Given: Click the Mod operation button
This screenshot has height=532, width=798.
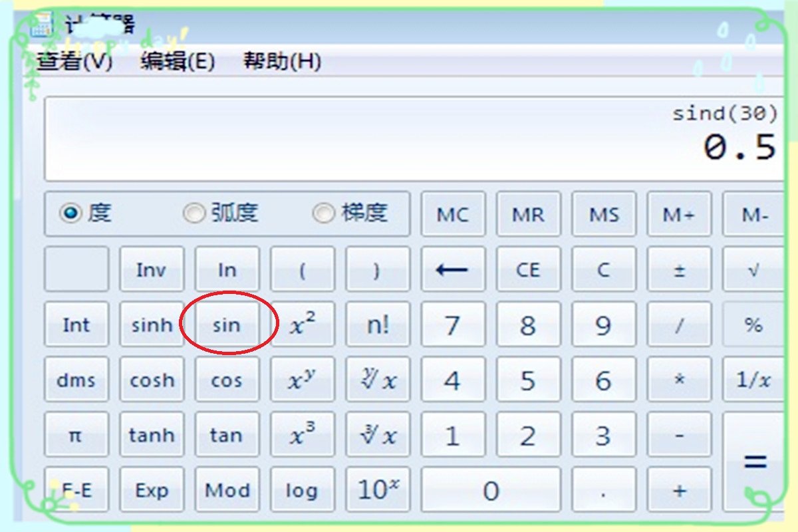Looking at the screenshot, I should coord(227,490).
